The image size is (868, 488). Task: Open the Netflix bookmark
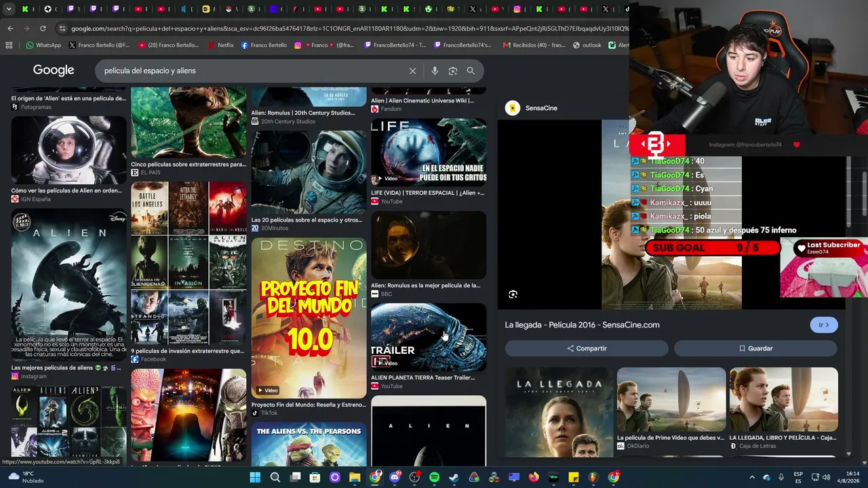pyautogui.click(x=220, y=45)
